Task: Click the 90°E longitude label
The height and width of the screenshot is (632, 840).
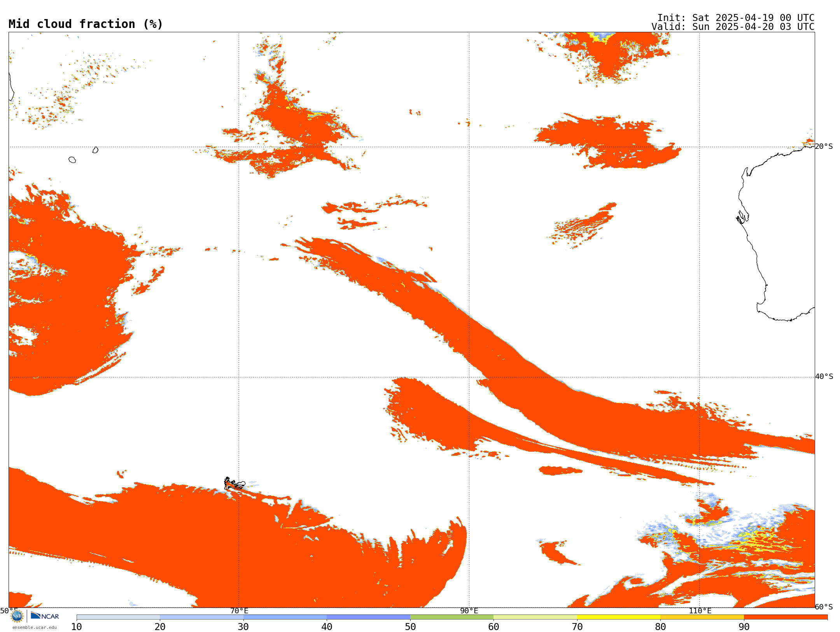Action: coord(469,611)
